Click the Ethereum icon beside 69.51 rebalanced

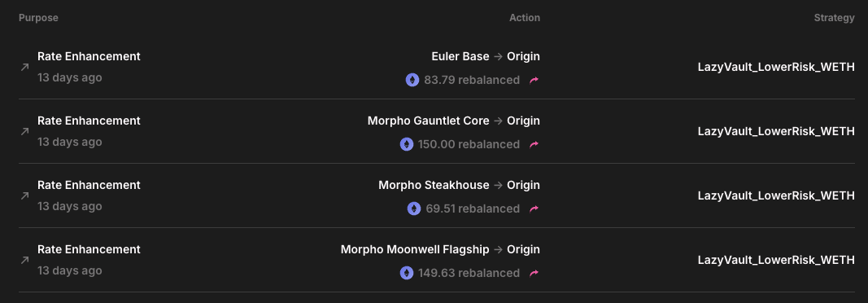(x=414, y=209)
